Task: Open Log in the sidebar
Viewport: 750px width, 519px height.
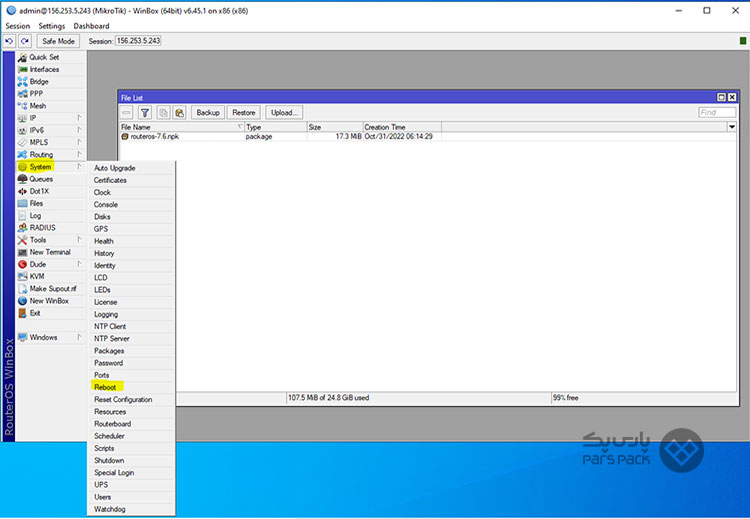Action: point(51,216)
